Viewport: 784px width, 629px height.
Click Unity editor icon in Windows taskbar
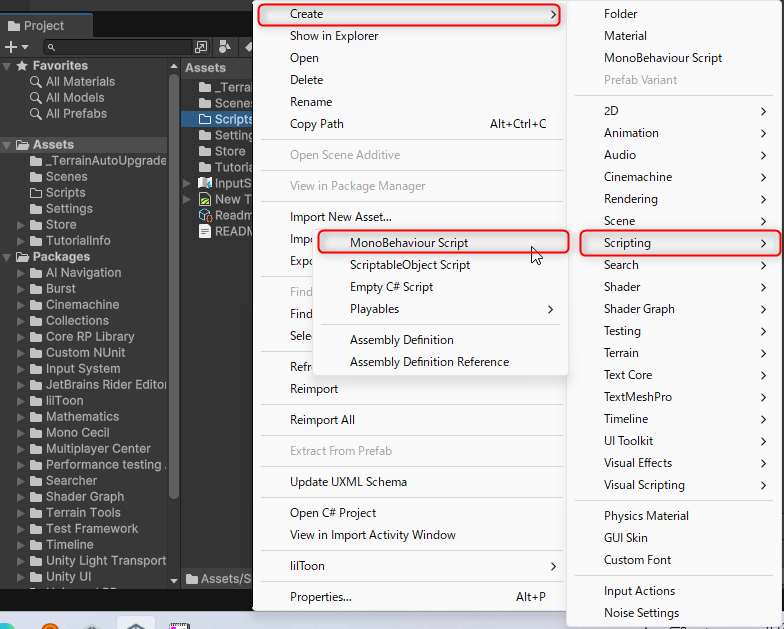[x=136, y=623]
